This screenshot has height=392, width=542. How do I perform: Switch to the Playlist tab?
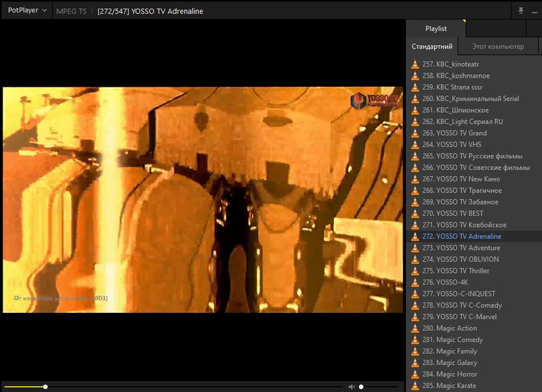click(436, 28)
